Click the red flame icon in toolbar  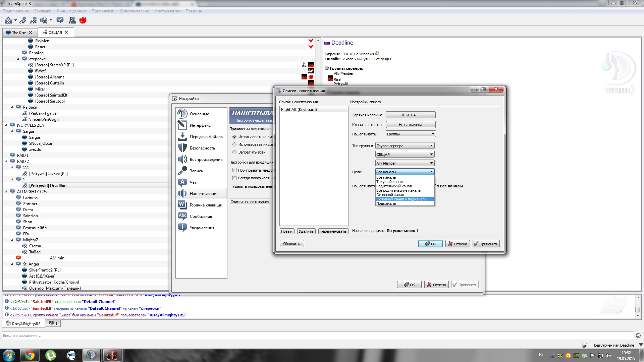tap(83, 20)
